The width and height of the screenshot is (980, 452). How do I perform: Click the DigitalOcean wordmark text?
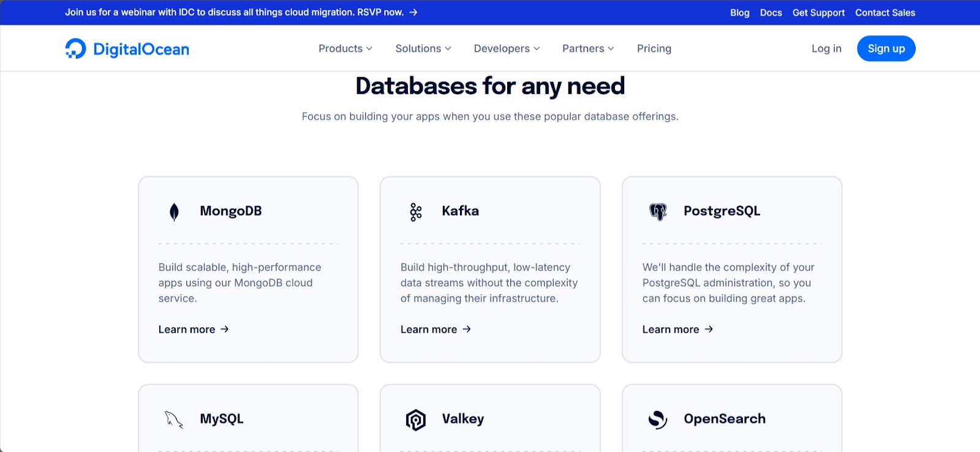coord(141,49)
